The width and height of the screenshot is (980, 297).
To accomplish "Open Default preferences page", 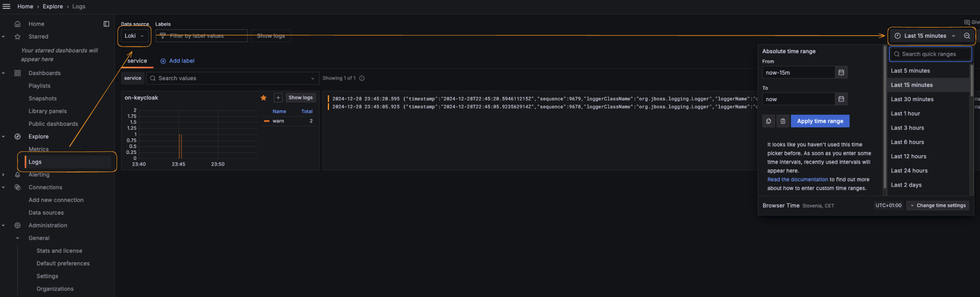I will click(63, 263).
